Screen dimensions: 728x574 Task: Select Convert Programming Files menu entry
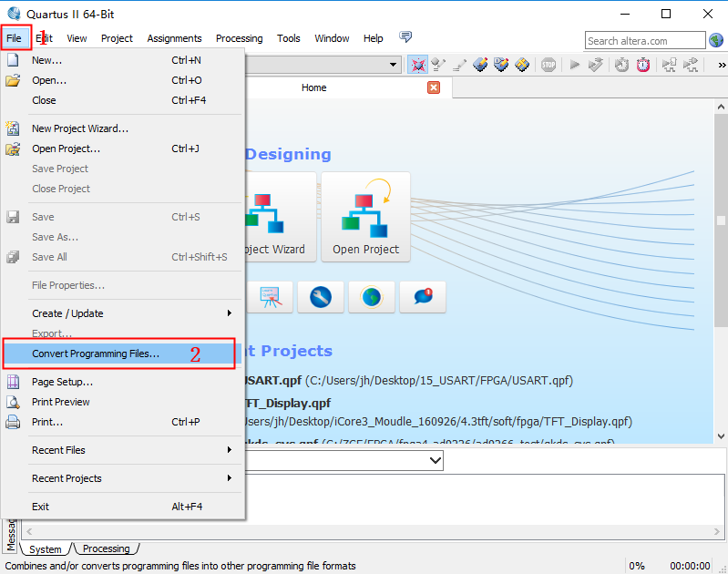tap(96, 354)
